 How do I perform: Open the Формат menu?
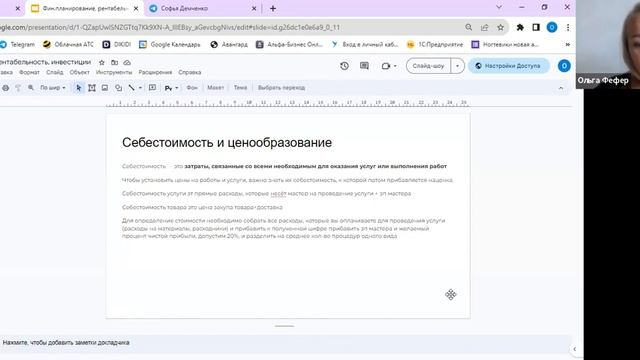coord(29,72)
